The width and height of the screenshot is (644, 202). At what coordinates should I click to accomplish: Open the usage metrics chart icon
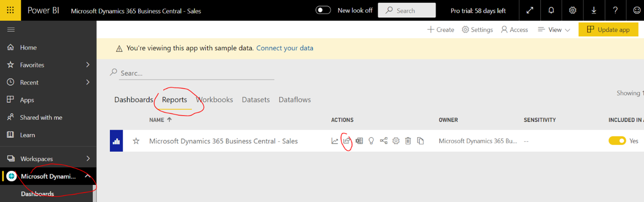click(x=335, y=141)
